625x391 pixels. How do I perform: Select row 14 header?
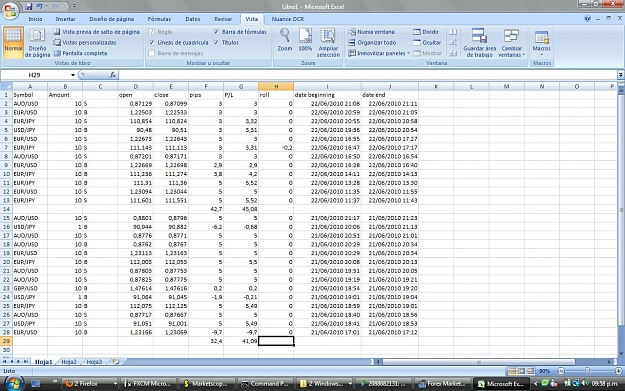[x=6, y=209]
